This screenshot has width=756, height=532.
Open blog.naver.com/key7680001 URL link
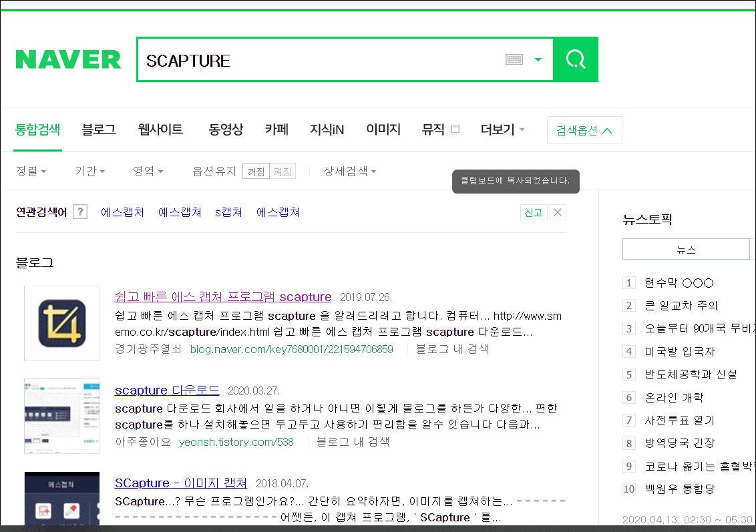pyautogui.click(x=292, y=349)
